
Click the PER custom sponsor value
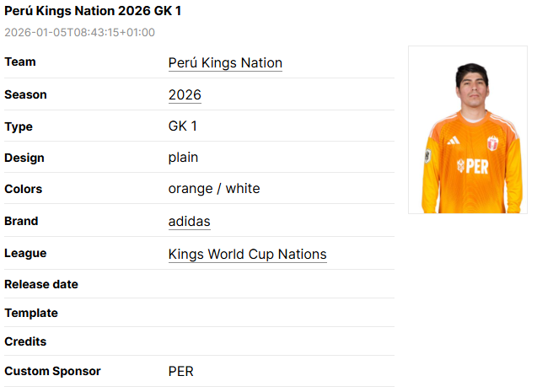[181, 371]
